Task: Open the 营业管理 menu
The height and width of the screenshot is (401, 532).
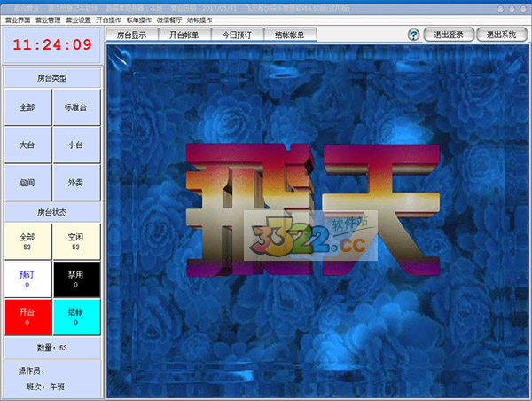Action: pyautogui.click(x=48, y=20)
